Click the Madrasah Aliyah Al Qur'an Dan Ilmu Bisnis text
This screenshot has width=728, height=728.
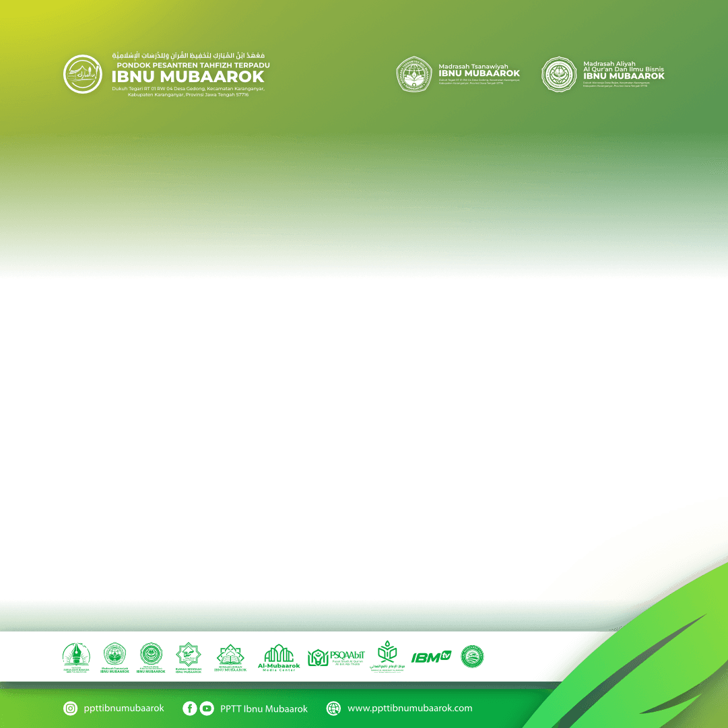point(624,67)
